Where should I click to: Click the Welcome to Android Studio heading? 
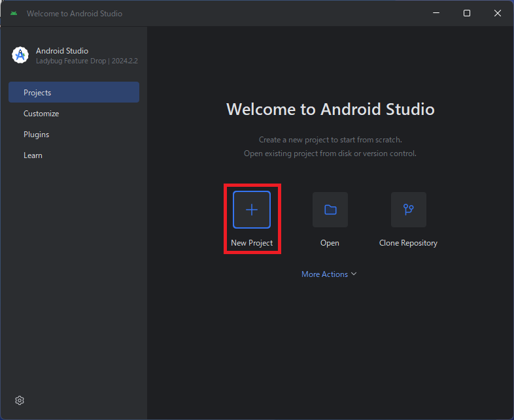[330, 109]
